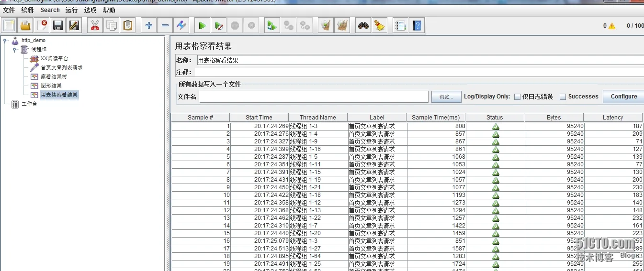Reset search with brush icon
644x271 pixels.
pos(380,25)
